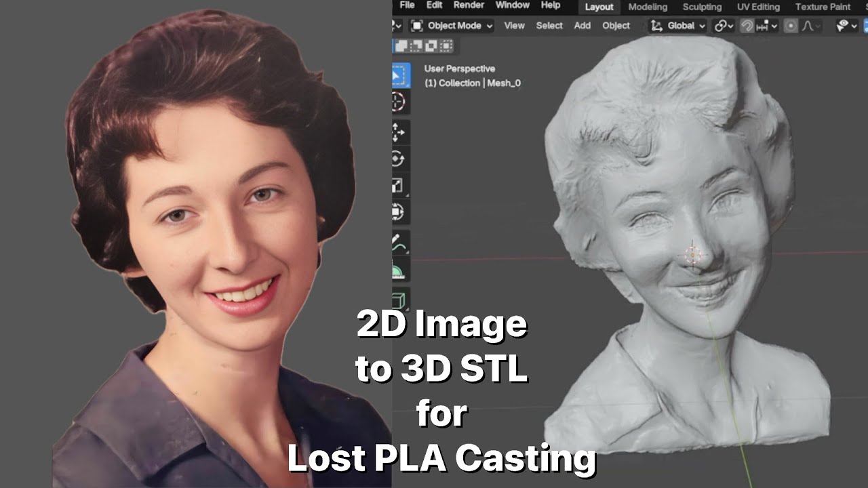Image resolution: width=868 pixels, height=488 pixels.
Task: Switch to the Sculpting workspace tab
Action: pos(702,7)
